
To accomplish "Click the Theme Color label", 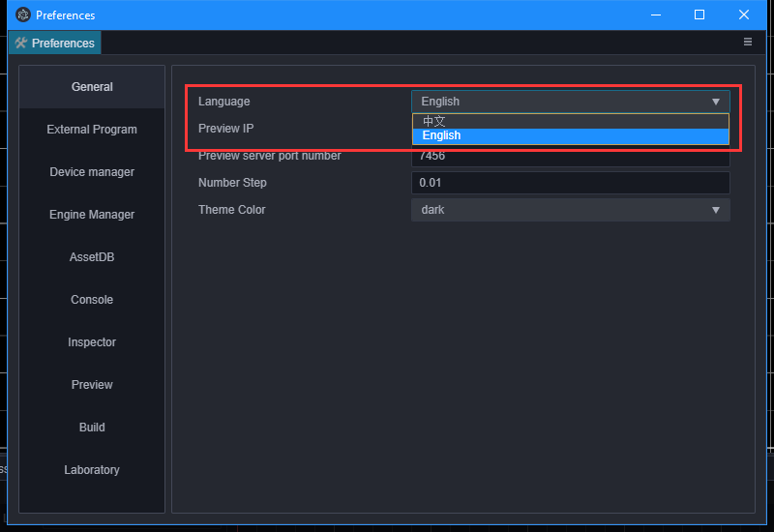I will 232,210.
